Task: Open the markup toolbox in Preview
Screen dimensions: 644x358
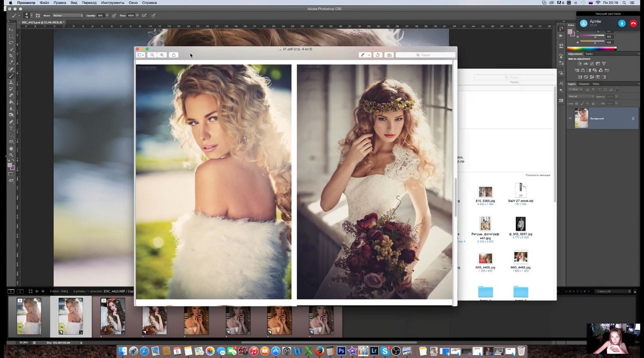Action: click(x=390, y=55)
